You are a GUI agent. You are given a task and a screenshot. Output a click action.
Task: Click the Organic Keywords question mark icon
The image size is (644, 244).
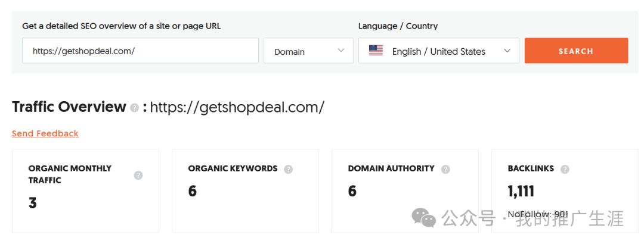pyautogui.click(x=289, y=170)
